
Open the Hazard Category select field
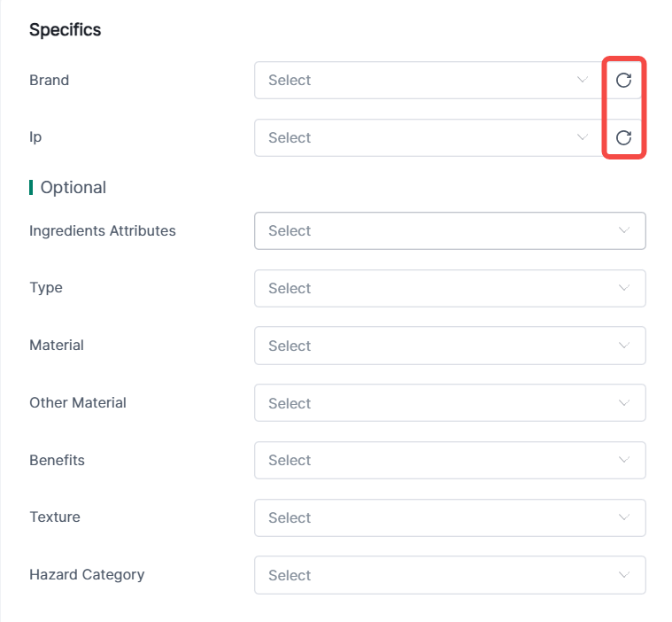[x=434, y=576]
